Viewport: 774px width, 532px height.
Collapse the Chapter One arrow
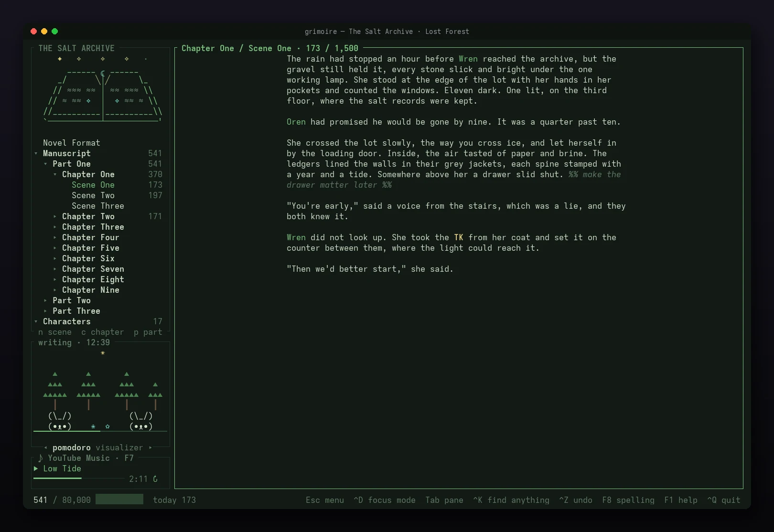pos(55,174)
